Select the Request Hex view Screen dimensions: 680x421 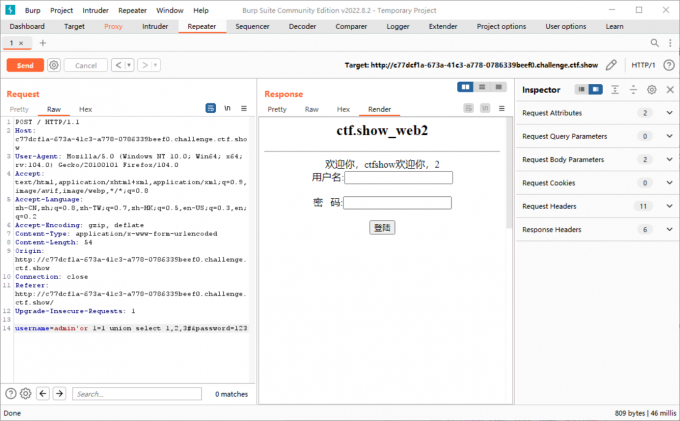tap(85, 109)
